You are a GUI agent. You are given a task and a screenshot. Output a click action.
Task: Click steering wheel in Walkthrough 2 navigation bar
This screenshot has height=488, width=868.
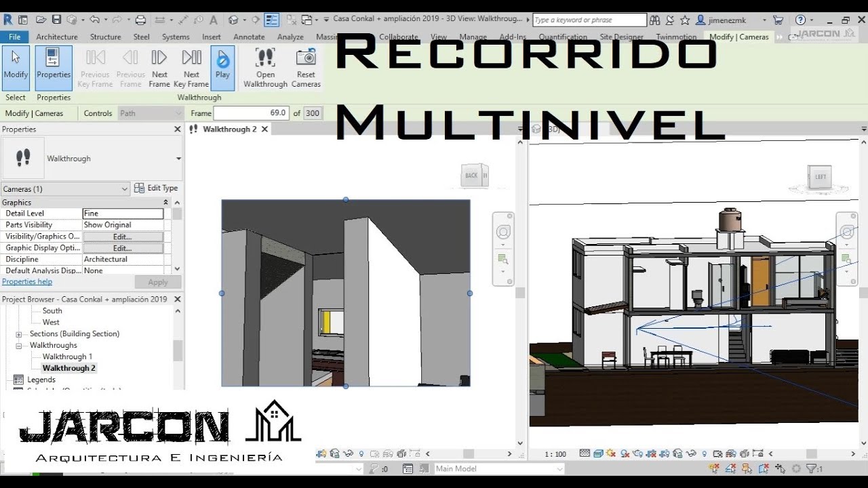(503, 232)
